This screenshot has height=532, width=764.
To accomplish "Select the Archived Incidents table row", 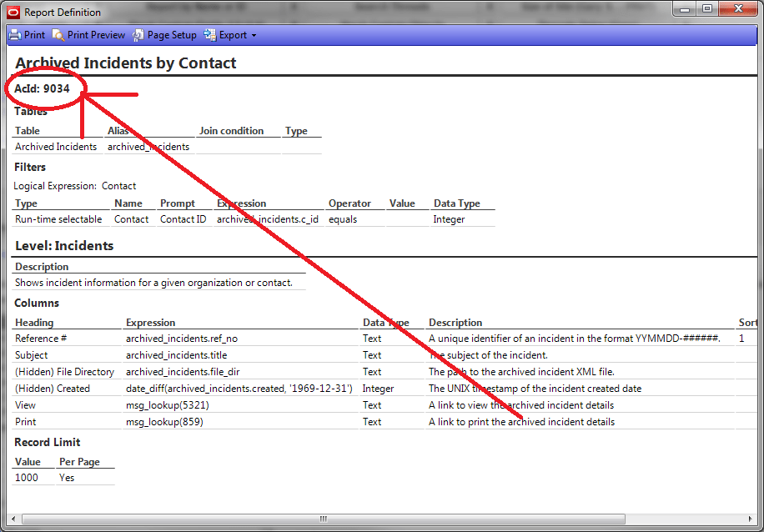I will [x=55, y=146].
